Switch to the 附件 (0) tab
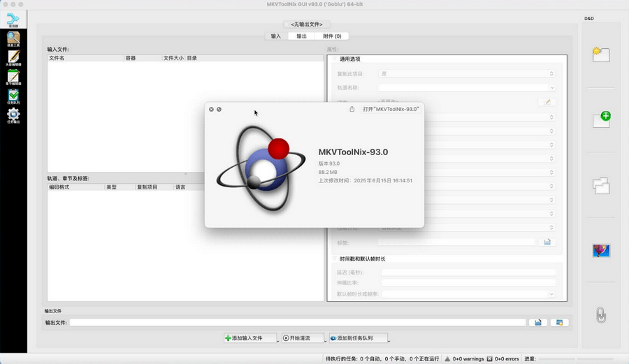The width and height of the screenshot is (629, 364). click(x=332, y=36)
